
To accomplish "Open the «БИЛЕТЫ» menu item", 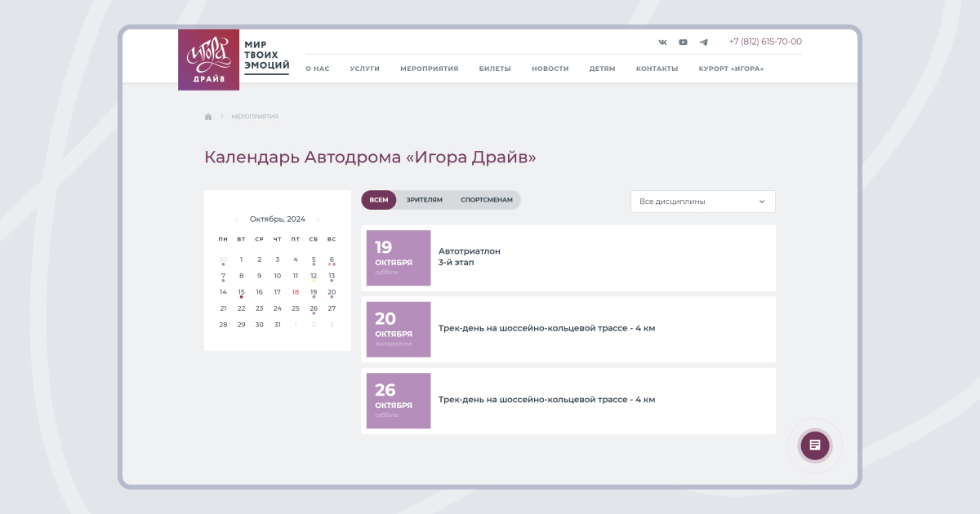I will [x=495, y=69].
